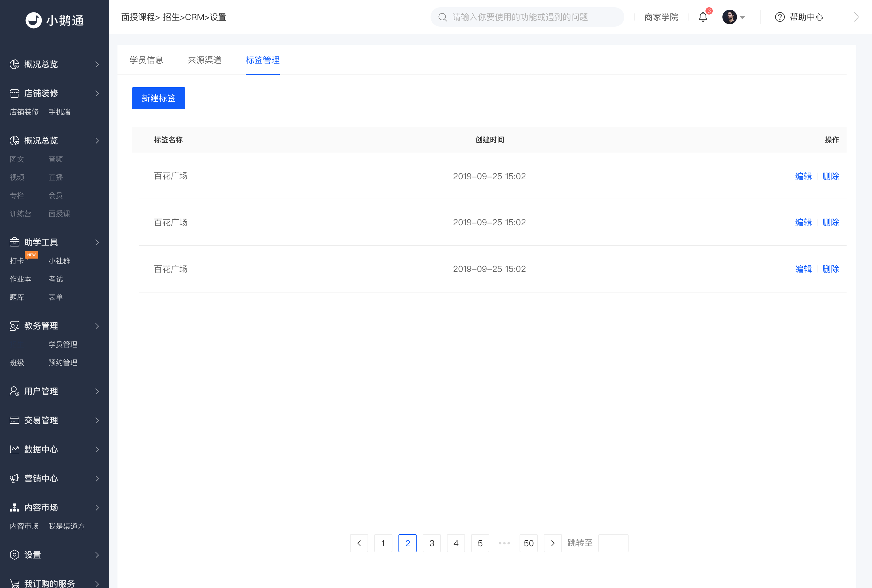This screenshot has height=588, width=872.
Task: Open 打卡 with the NEW badge
Action: [x=17, y=261]
